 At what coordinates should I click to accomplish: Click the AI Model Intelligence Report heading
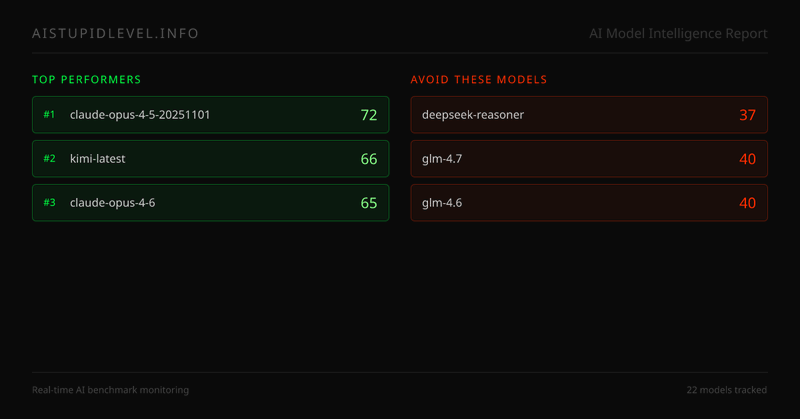(x=679, y=34)
